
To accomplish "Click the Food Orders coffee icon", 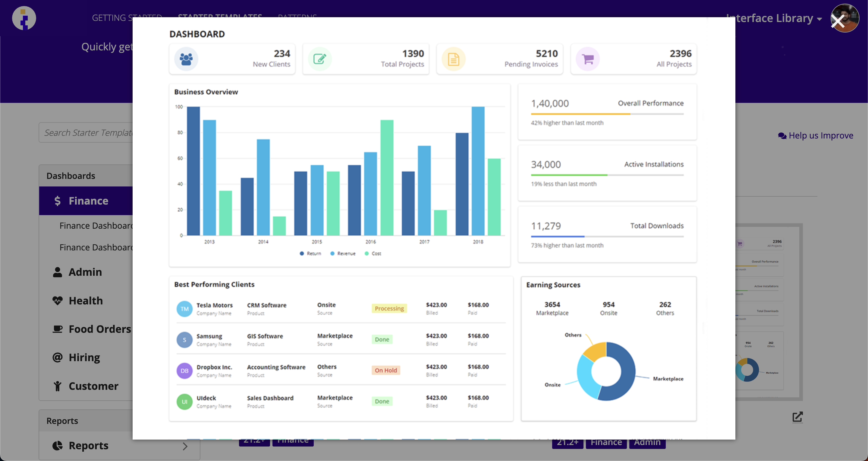I will pos(58,329).
